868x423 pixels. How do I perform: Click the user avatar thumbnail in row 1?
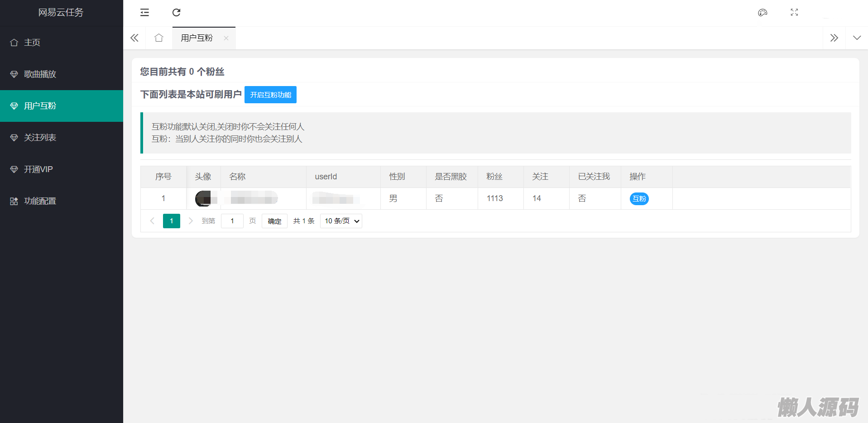[x=203, y=198]
